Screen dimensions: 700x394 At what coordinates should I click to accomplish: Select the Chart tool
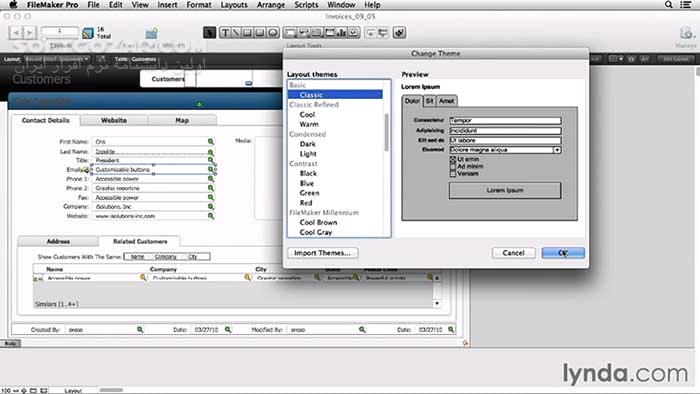341,33
